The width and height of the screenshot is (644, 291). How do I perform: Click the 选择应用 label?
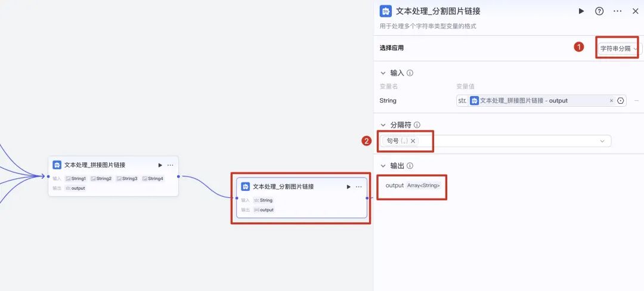tap(391, 48)
